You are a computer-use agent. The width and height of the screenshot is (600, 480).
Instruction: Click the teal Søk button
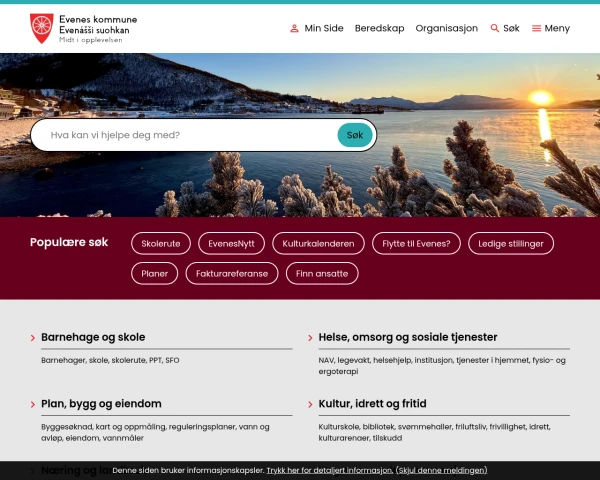[355, 135]
